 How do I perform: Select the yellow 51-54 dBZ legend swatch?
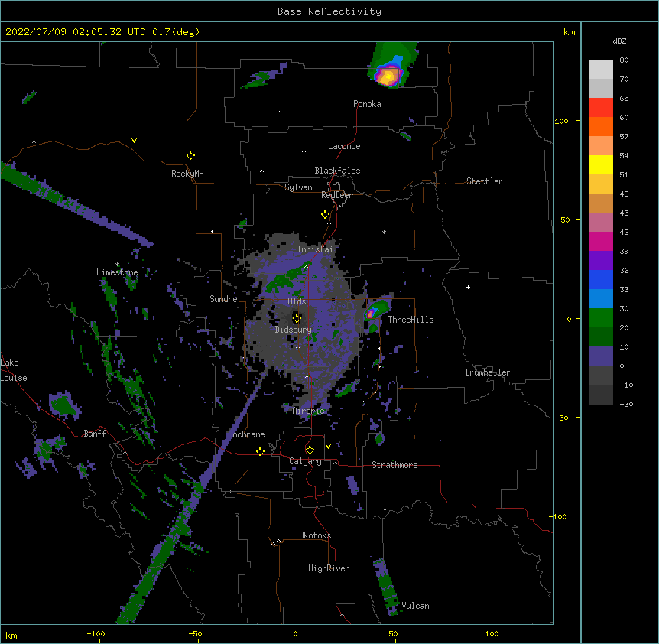click(601, 164)
